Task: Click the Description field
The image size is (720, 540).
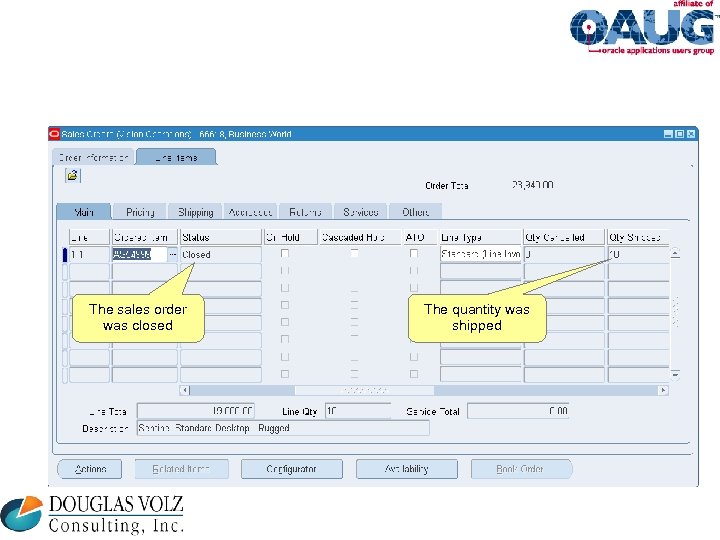Action: coord(283,428)
